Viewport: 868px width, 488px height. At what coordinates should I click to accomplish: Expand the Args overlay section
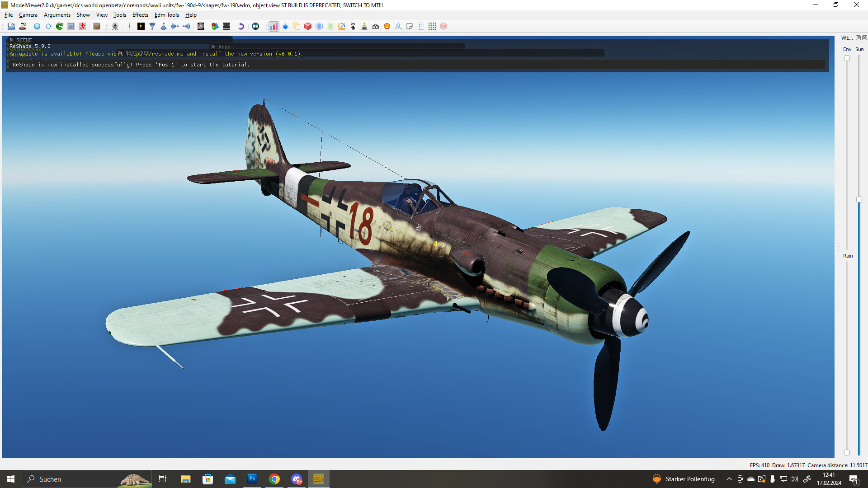pos(213,47)
